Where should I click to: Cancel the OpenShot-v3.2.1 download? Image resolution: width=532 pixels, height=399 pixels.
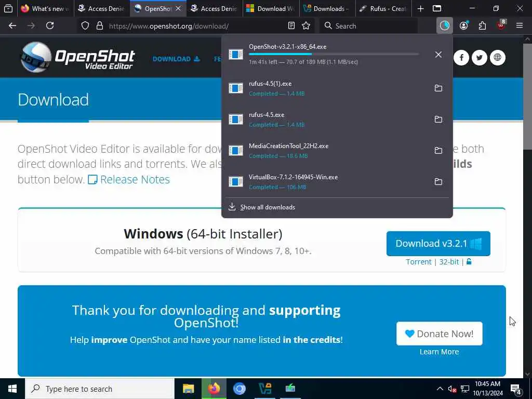(438, 54)
